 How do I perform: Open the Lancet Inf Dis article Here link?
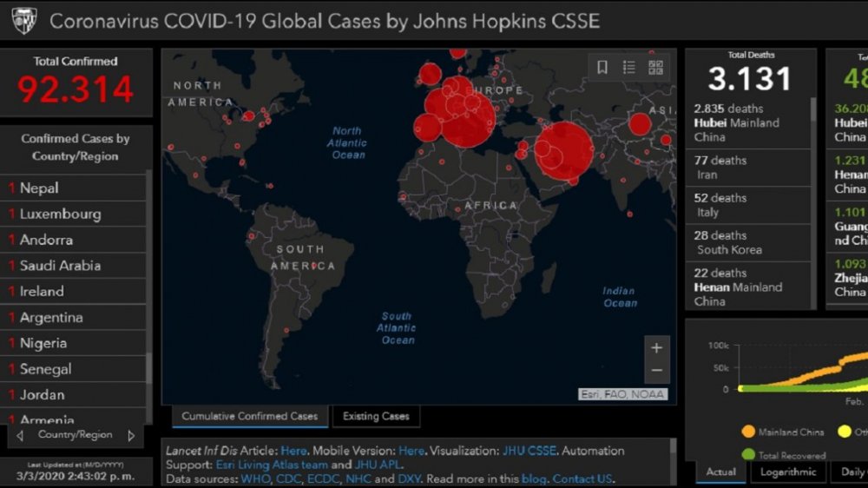(x=293, y=451)
